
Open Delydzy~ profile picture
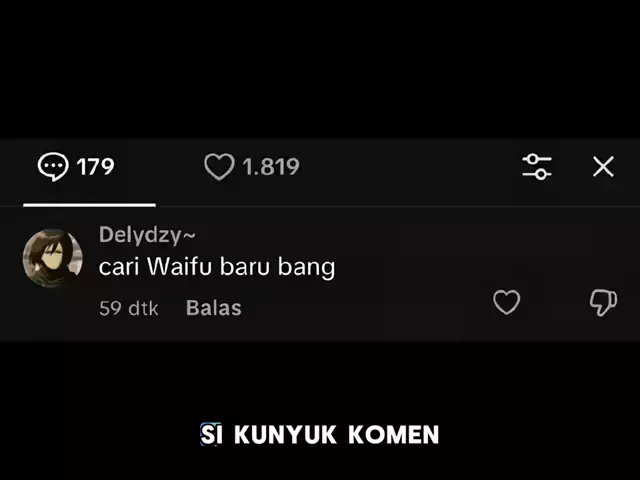tap(53, 258)
